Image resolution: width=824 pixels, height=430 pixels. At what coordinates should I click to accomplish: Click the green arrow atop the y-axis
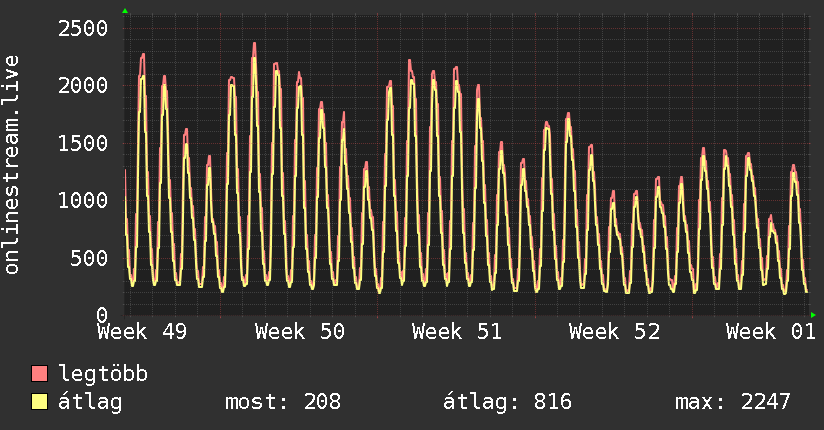click(x=125, y=11)
